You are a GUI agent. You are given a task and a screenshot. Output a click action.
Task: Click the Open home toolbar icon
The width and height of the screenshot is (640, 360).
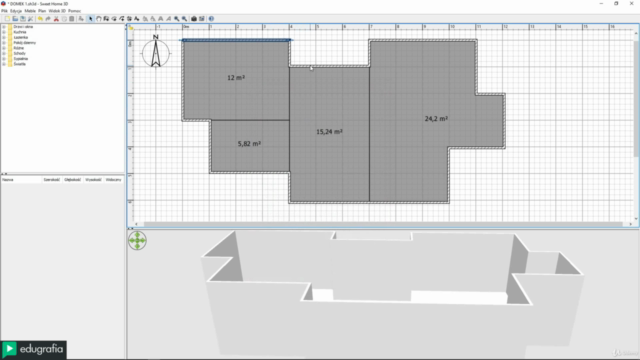pos(15,19)
